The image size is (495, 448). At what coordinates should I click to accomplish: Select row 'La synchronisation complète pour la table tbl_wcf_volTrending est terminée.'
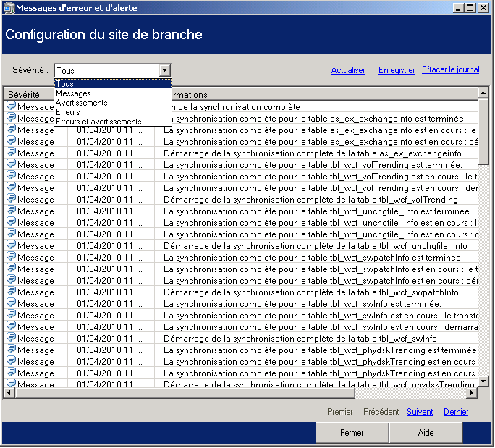[x=240, y=165]
